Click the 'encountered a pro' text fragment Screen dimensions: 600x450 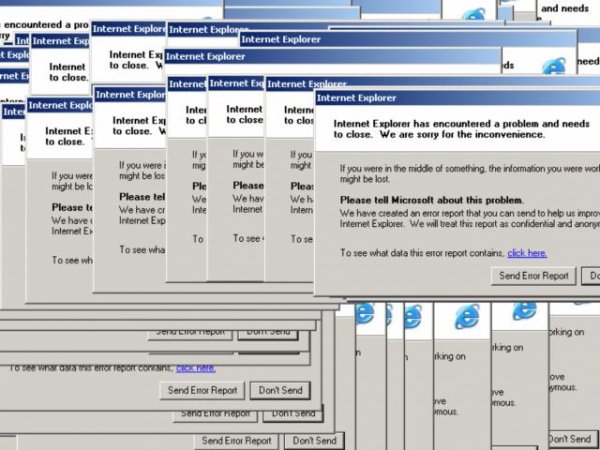45,25
